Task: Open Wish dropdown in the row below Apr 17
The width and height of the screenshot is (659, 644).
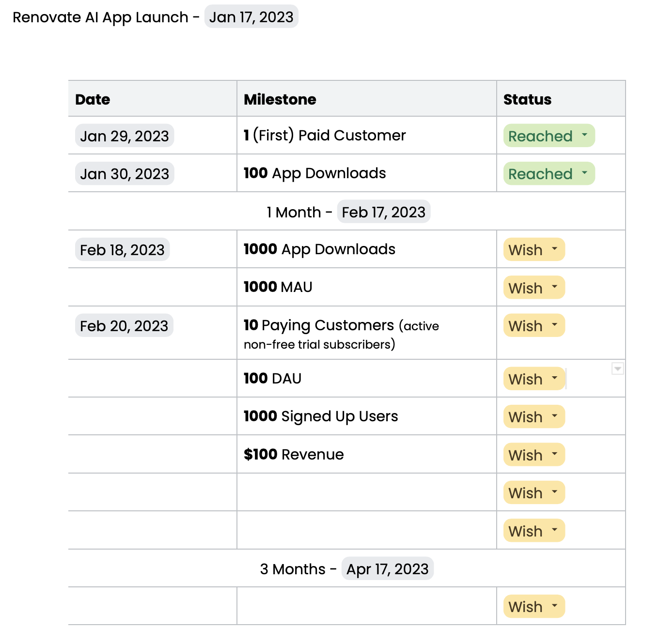Action: click(x=534, y=607)
